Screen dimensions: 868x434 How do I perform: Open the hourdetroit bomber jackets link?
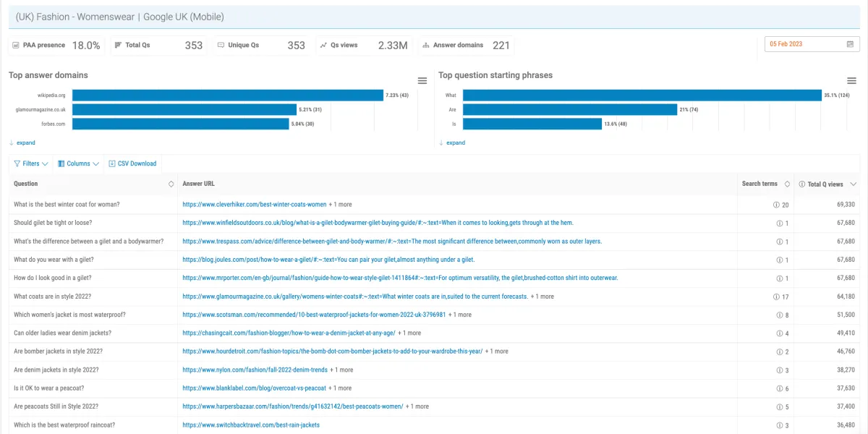pyautogui.click(x=332, y=352)
